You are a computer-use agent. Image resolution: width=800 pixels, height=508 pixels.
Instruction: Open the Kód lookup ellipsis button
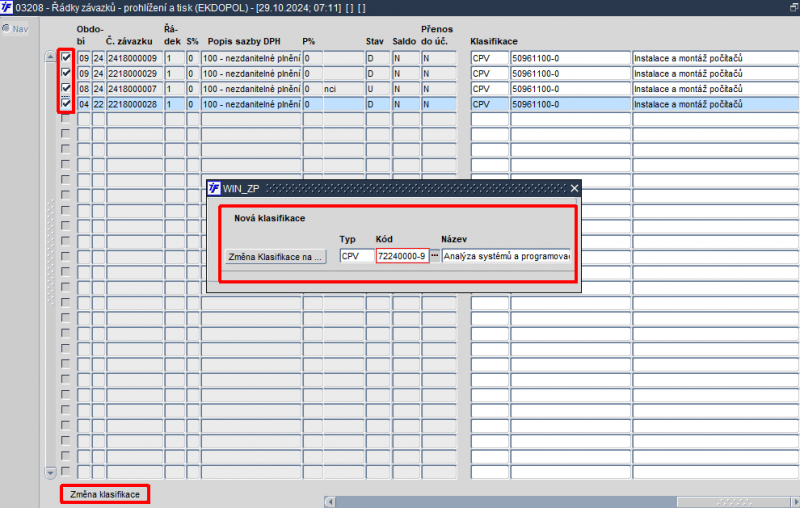tap(435, 256)
